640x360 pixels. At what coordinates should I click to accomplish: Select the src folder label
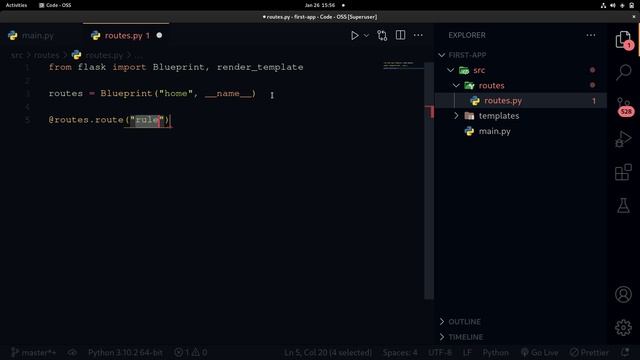click(479, 70)
